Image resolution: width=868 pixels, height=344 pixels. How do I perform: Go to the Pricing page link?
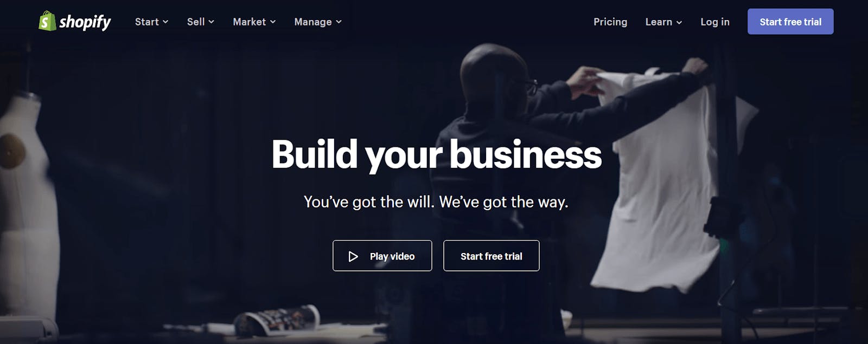click(610, 22)
